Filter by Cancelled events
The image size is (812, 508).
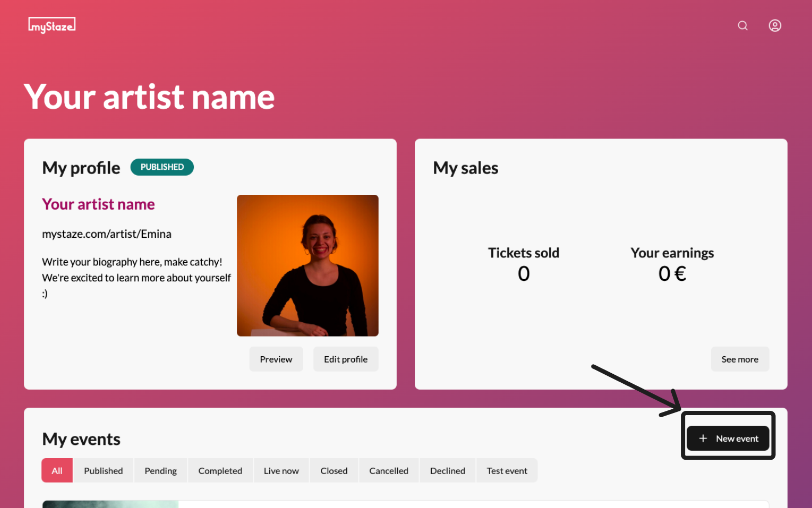[389, 471]
